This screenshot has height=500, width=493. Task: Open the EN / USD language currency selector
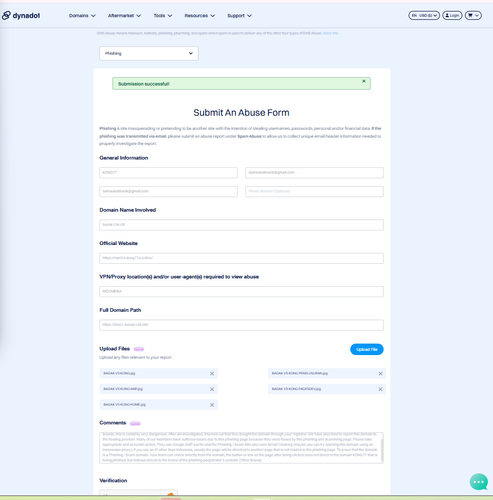[424, 15]
